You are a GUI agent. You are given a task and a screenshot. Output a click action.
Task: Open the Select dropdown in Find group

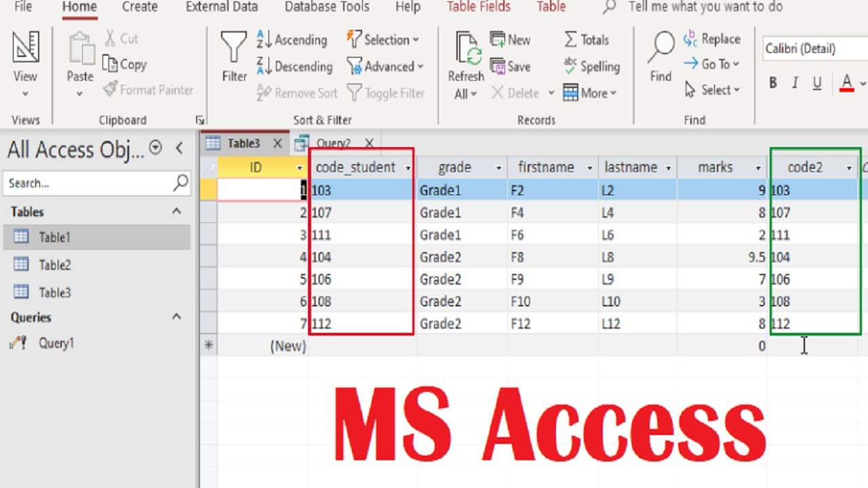click(711, 89)
